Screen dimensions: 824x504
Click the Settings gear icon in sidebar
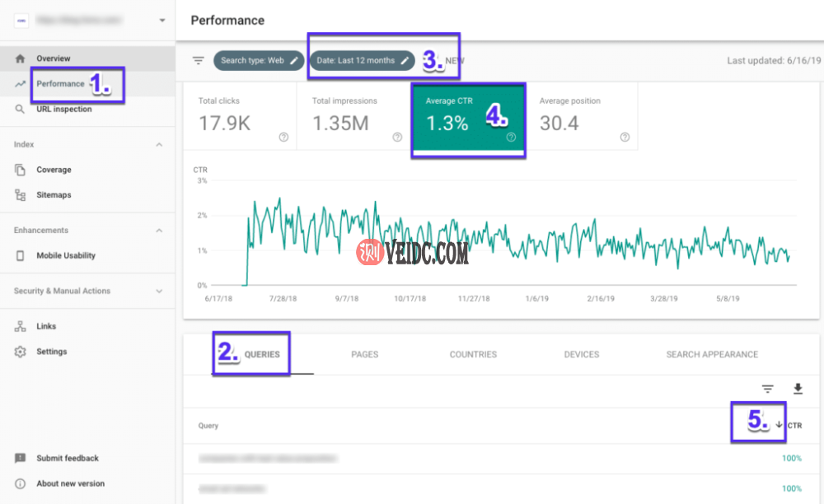click(x=21, y=352)
